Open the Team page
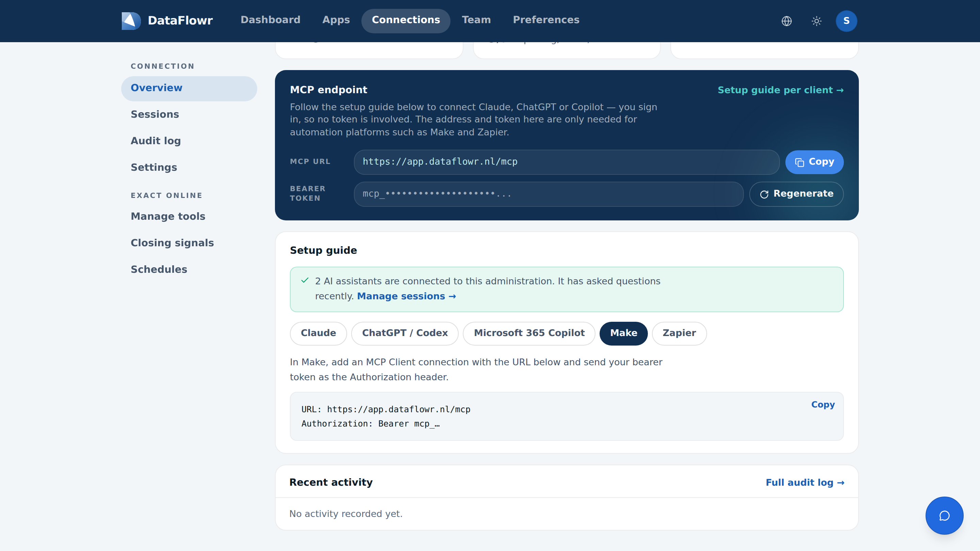Screen dimensions: 980x551 pyautogui.click(x=476, y=20)
